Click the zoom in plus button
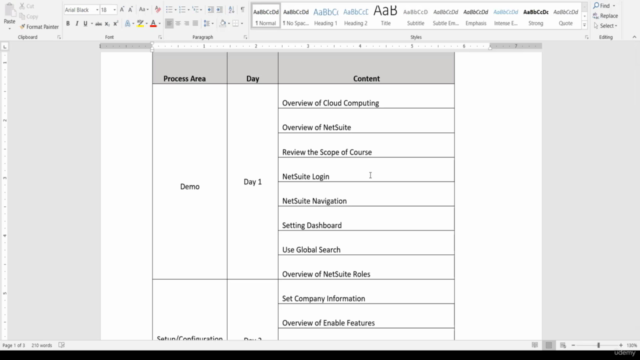This screenshot has width=640, height=360. (x=621, y=345)
